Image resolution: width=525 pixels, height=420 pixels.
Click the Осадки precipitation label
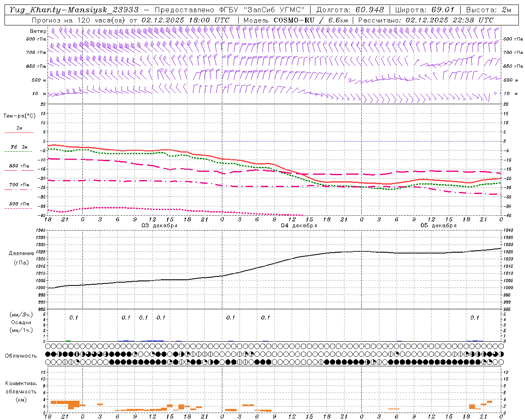pos(21,322)
